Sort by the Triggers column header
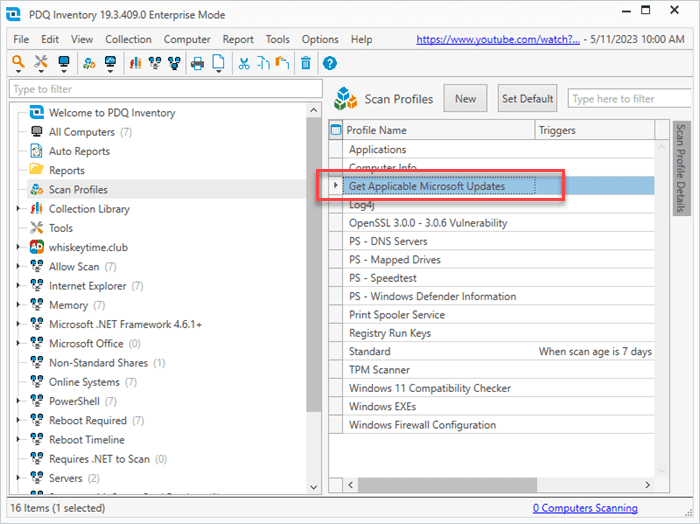The image size is (700, 524). point(595,130)
